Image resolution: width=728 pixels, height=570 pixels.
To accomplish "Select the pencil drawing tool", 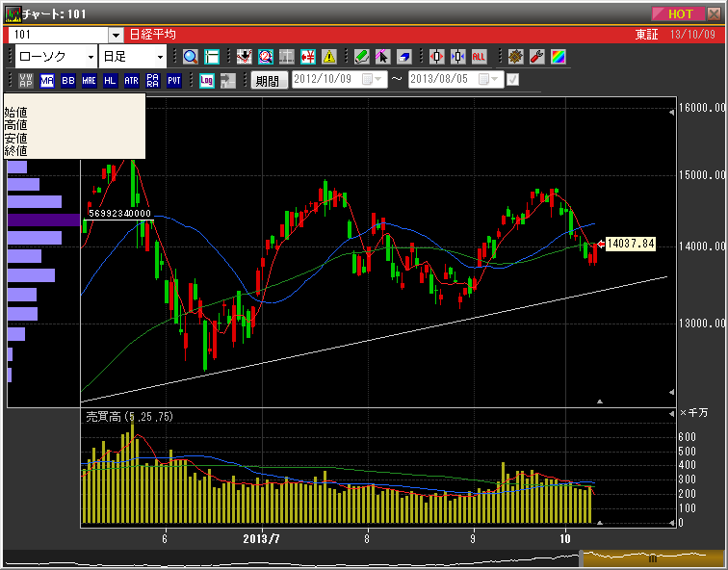I will pyautogui.click(x=361, y=57).
